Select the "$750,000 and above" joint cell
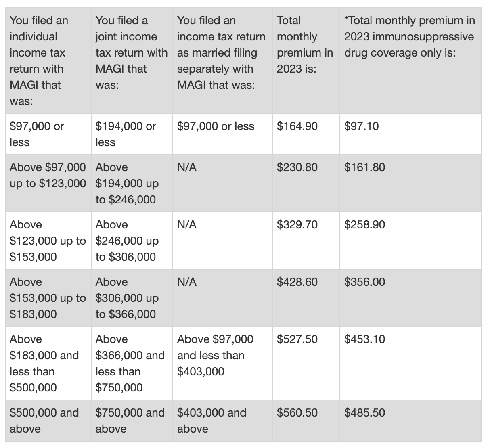 coord(130,421)
